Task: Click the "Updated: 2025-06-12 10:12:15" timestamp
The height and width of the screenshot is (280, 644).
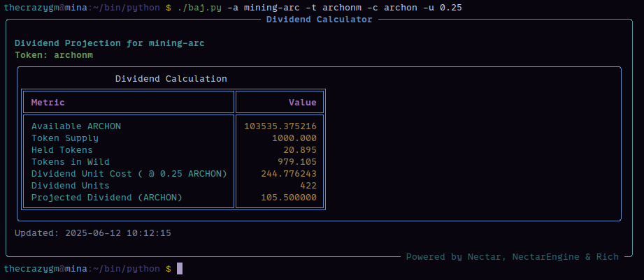Action: click(x=93, y=233)
